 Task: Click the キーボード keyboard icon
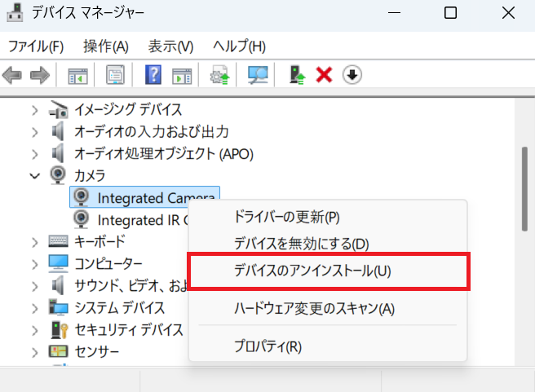[59, 240]
